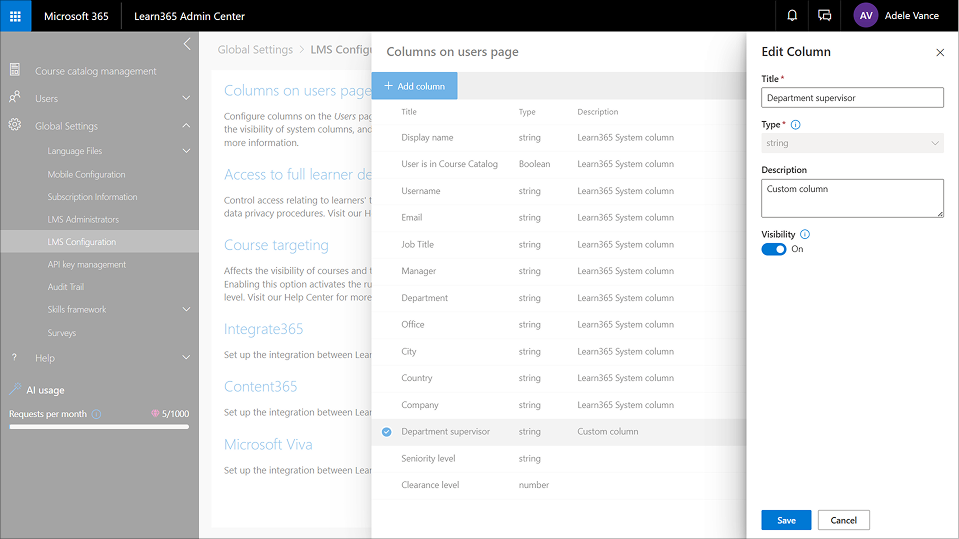Expand the Skills framework chevron
The image size is (959, 539).
point(187,310)
